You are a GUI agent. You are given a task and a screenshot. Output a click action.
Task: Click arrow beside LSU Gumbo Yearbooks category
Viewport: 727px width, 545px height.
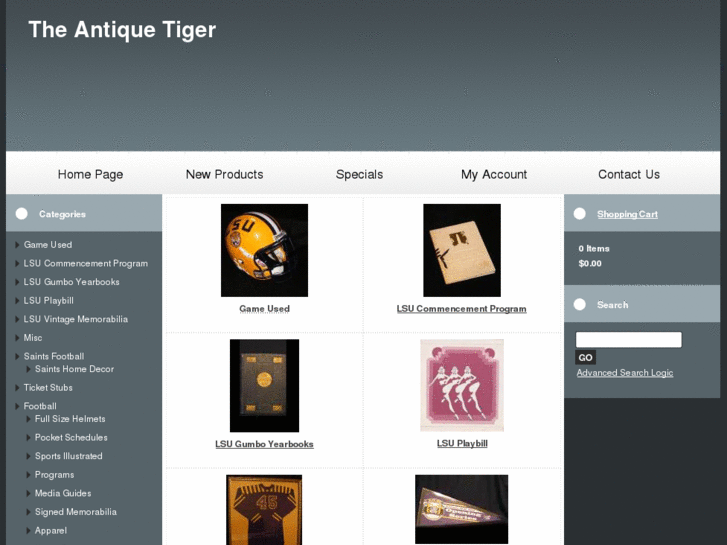tap(17, 282)
